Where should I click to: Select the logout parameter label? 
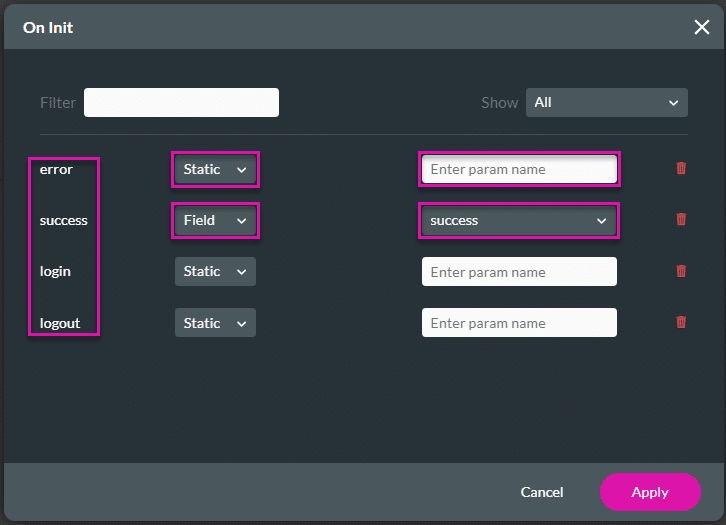click(x=60, y=323)
